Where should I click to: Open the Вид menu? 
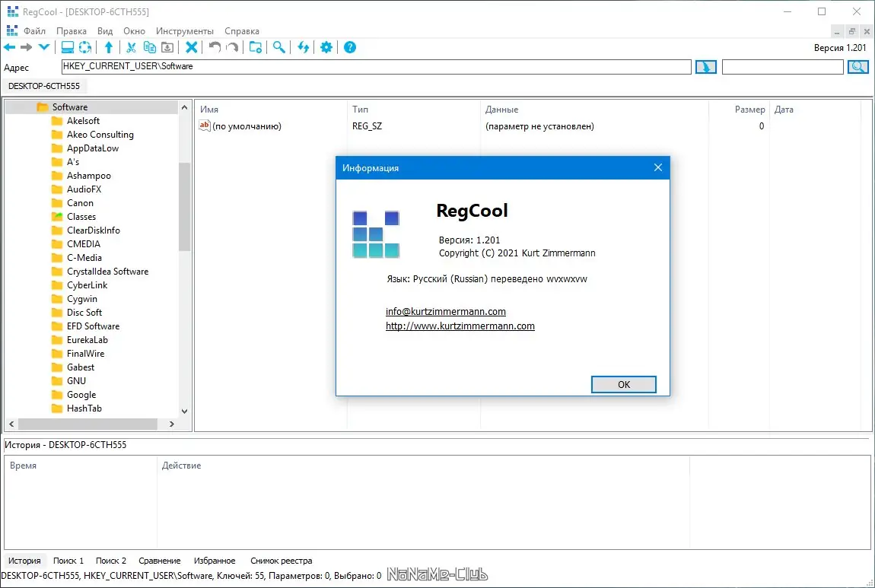click(x=105, y=31)
